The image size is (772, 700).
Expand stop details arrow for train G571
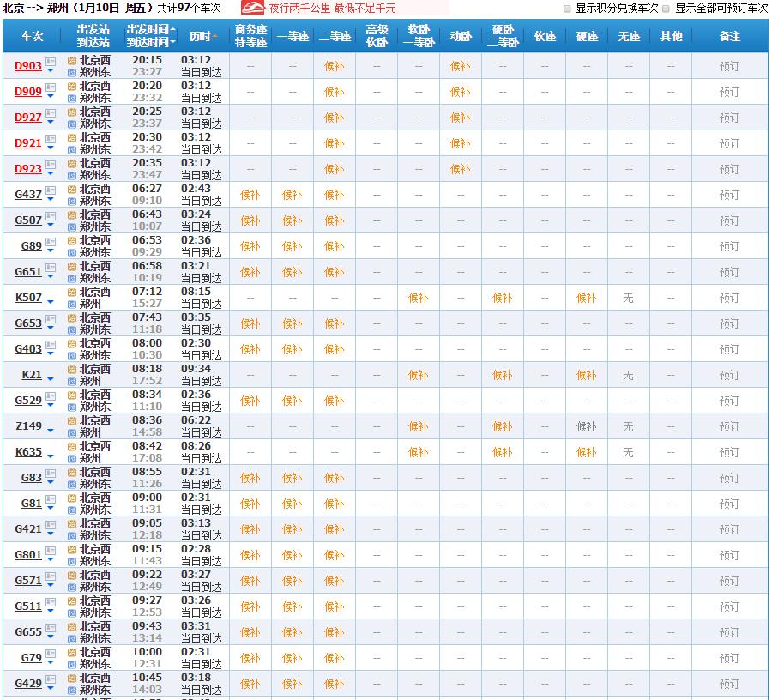51,585
